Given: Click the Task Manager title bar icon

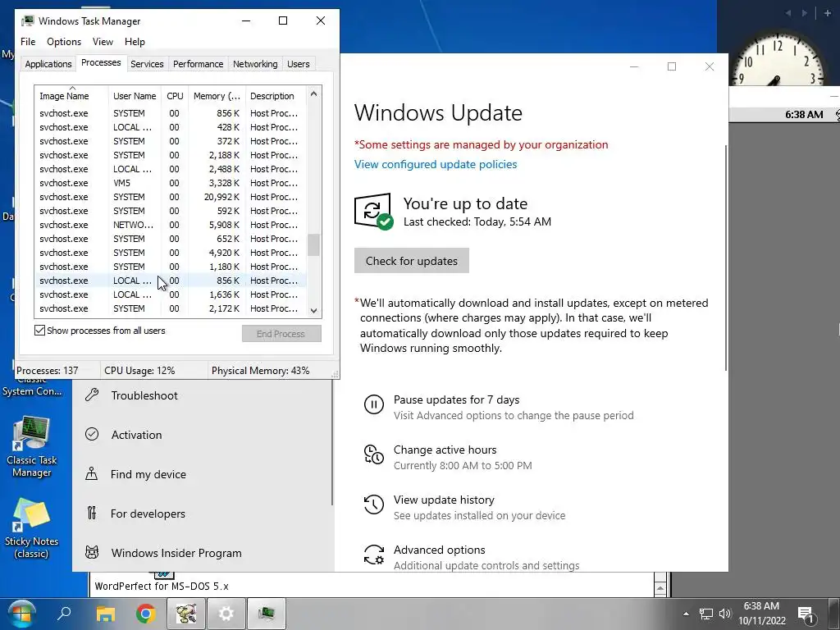Looking at the screenshot, I should (x=28, y=21).
